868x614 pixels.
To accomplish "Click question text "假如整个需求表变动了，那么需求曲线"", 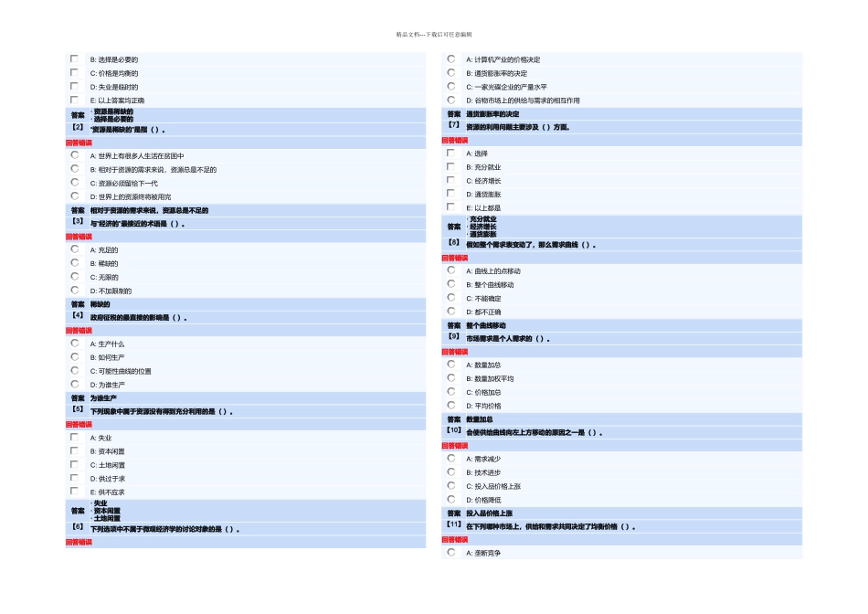I will 523,244.
